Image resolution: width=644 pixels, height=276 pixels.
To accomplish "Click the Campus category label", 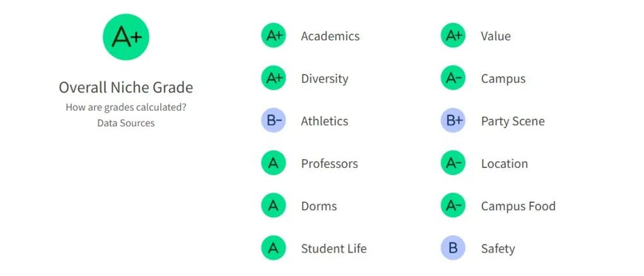I will [503, 79].
